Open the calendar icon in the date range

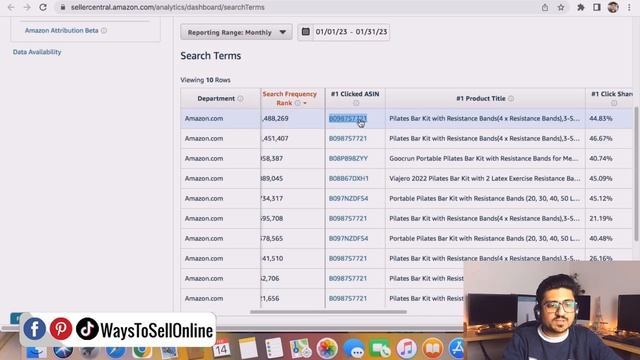click(306, 31)
